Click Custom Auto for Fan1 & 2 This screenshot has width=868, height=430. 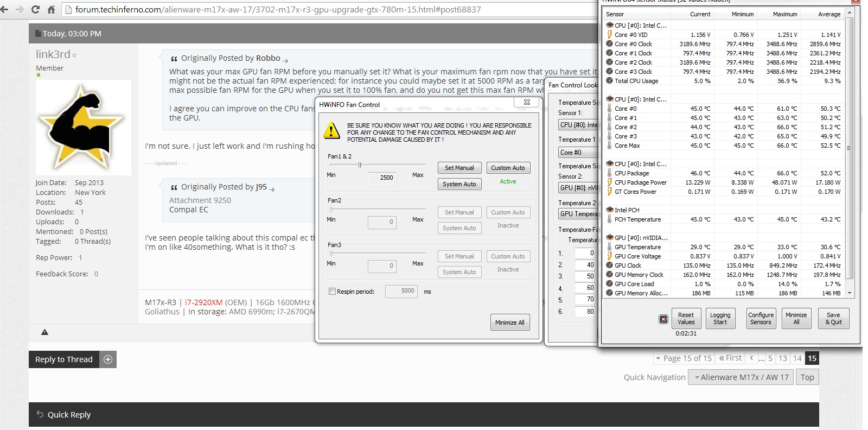(508, 168)
